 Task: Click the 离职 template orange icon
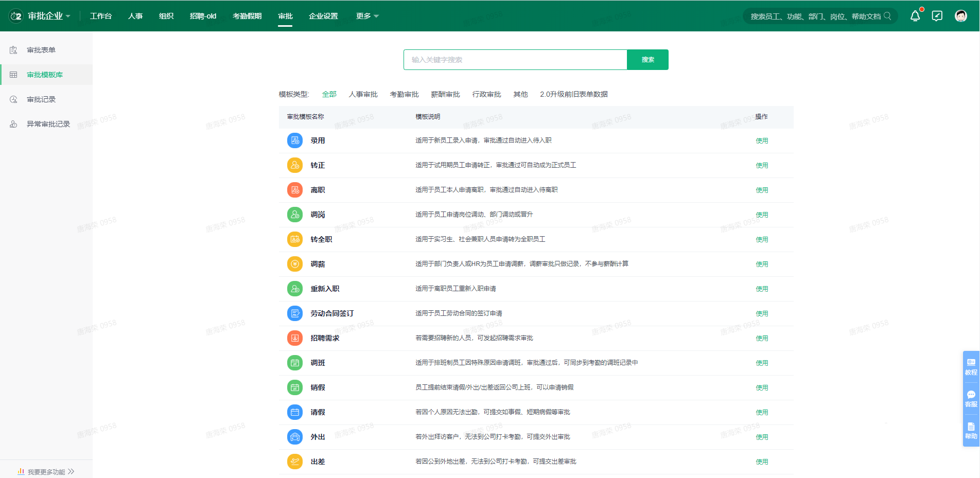click(x=295, y=190)
